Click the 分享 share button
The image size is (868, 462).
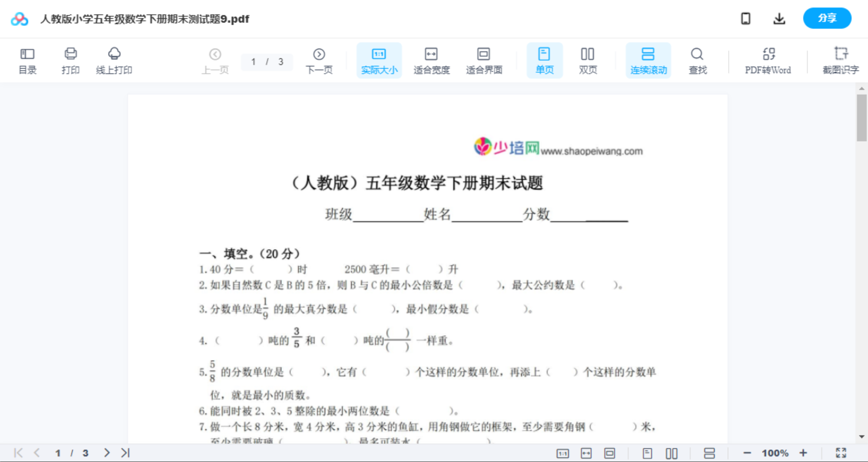click(827, 18)
